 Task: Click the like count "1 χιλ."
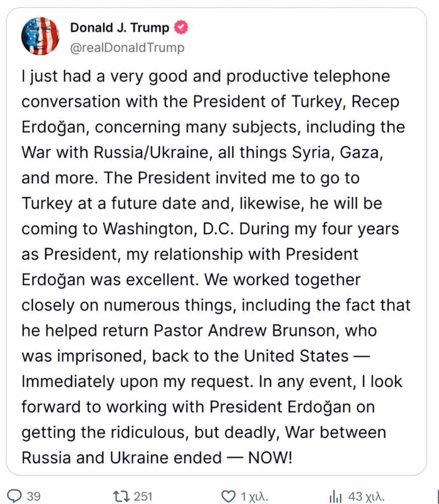[x=254, y=496]
